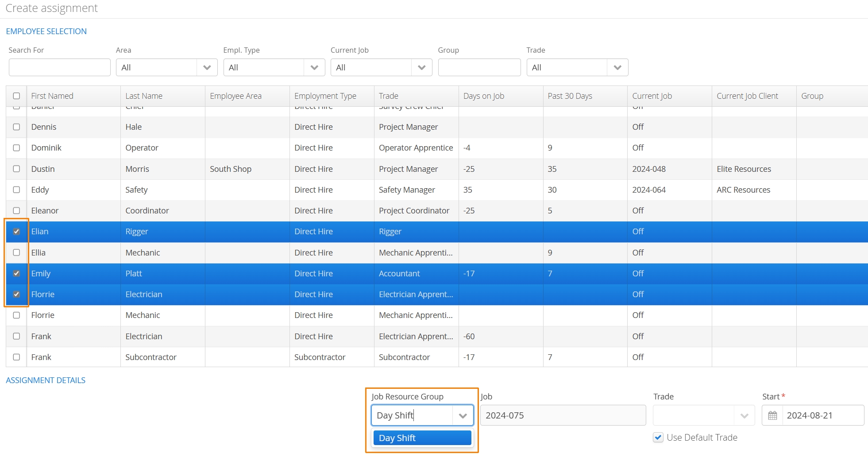Screen dimensions: 868x465
Task: Open the Empl. Type filter dropdown
Action: pos(314,67)
